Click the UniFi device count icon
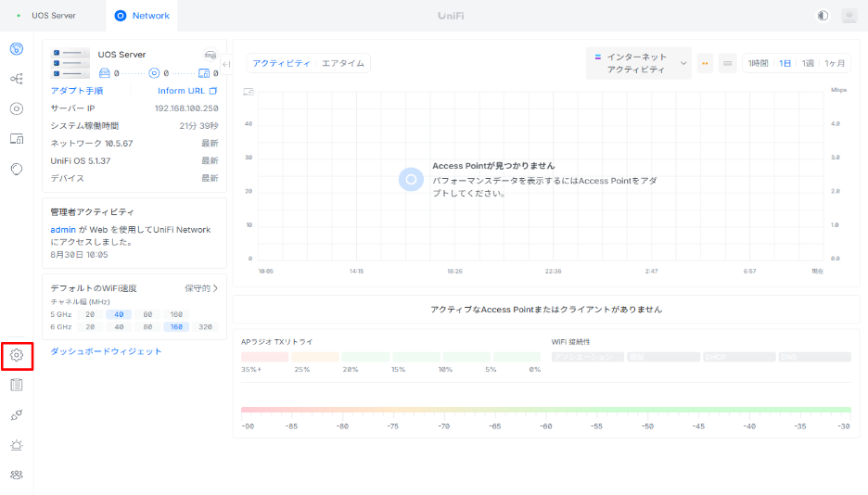The height and width of the screenshot is (495, 868). click(x=155, y=73)
